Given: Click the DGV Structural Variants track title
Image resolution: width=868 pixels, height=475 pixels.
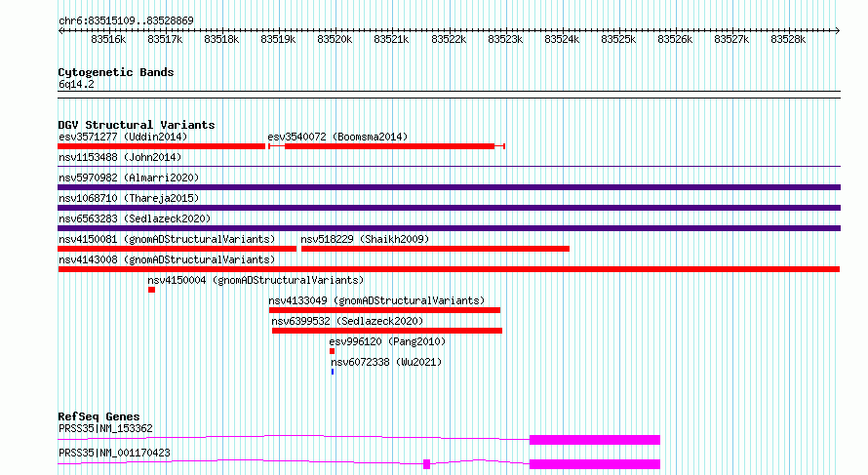Looking at the screenshot, I should click(x=137, y=125).
